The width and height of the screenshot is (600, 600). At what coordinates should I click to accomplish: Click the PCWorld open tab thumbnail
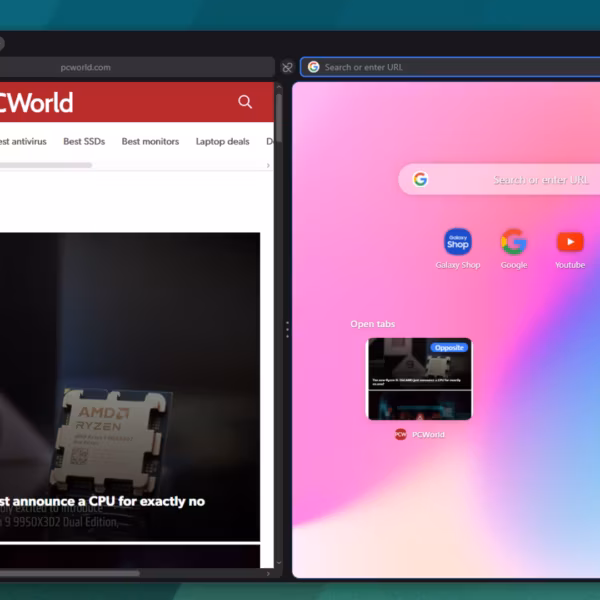[420, 379]
